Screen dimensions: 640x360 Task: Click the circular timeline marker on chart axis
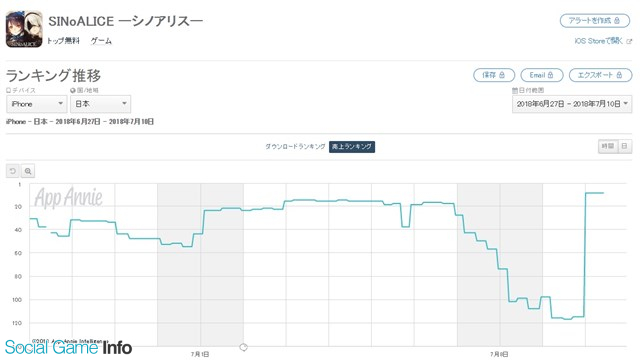[243, 347]
